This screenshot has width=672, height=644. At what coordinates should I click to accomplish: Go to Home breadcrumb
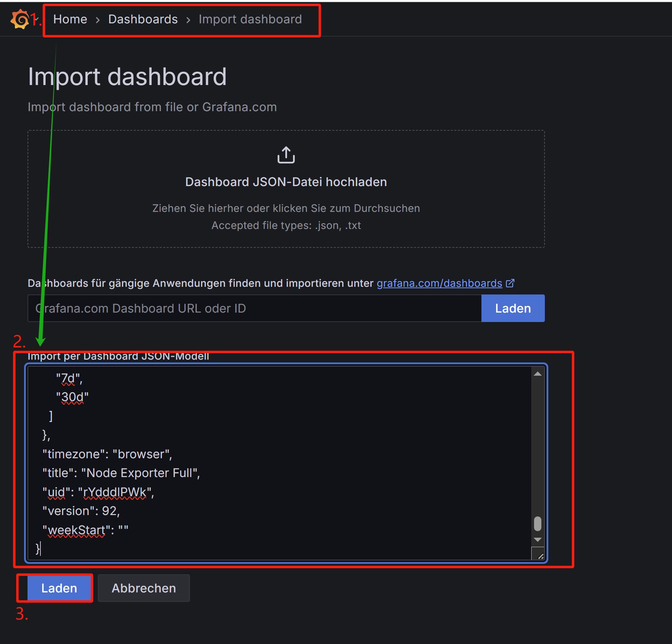[70, 19]
